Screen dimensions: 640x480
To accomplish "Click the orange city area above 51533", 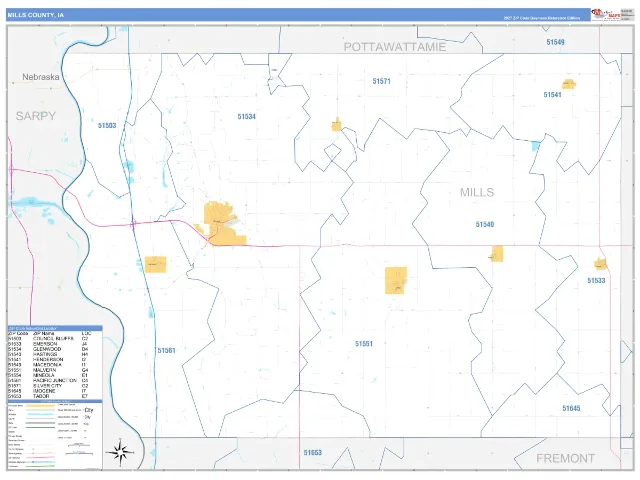I will pos(600,264).
